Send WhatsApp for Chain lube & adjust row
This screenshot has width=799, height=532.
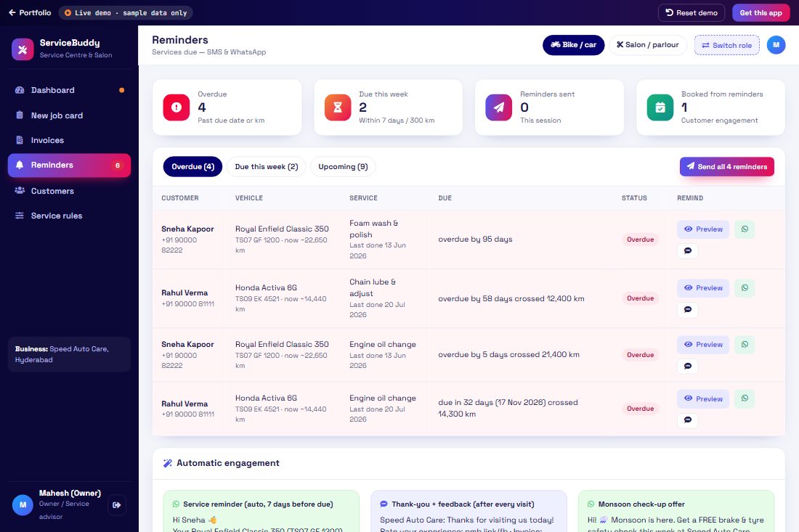[745, 288]
